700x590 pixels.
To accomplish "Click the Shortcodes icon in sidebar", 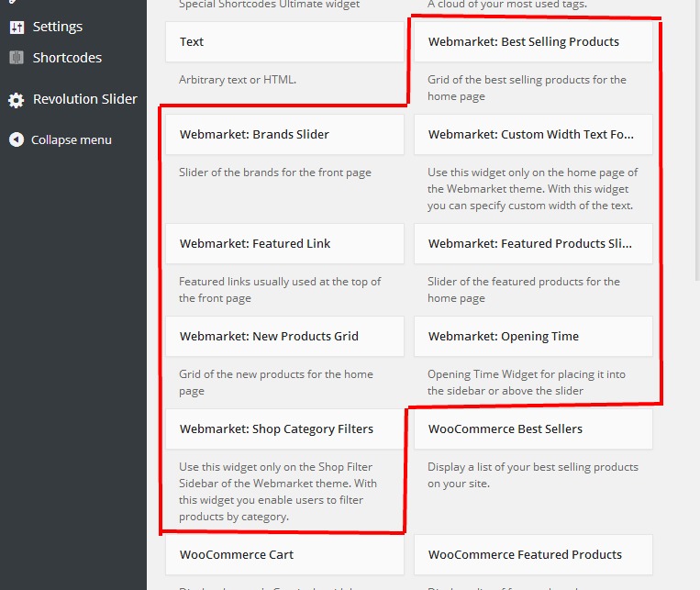I will pyautogui.click(x=17, y=58).
